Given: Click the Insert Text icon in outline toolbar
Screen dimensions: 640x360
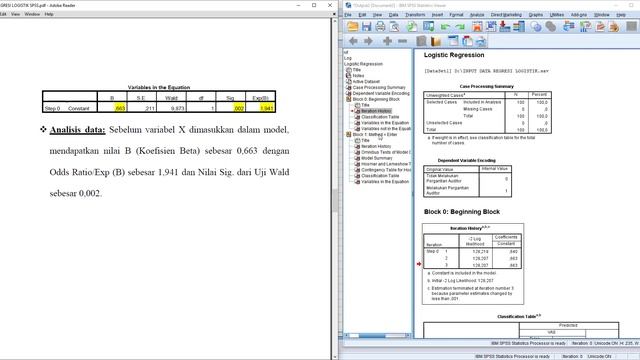Looking at the screenshot, I should coord(481,41).
